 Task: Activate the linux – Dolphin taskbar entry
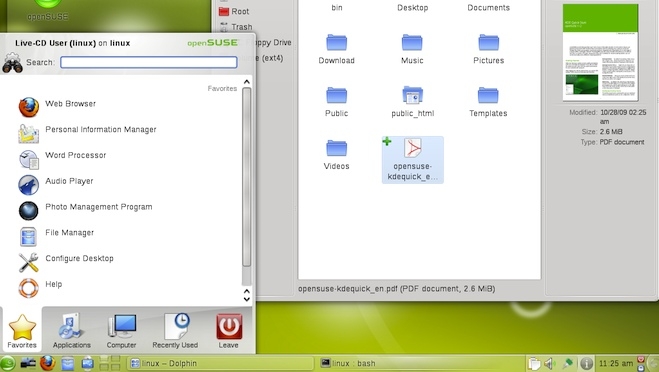220,364
